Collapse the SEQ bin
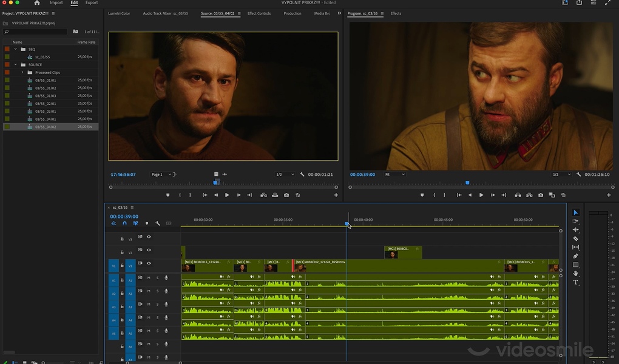619x364 pixels. (x=15, y=49)
